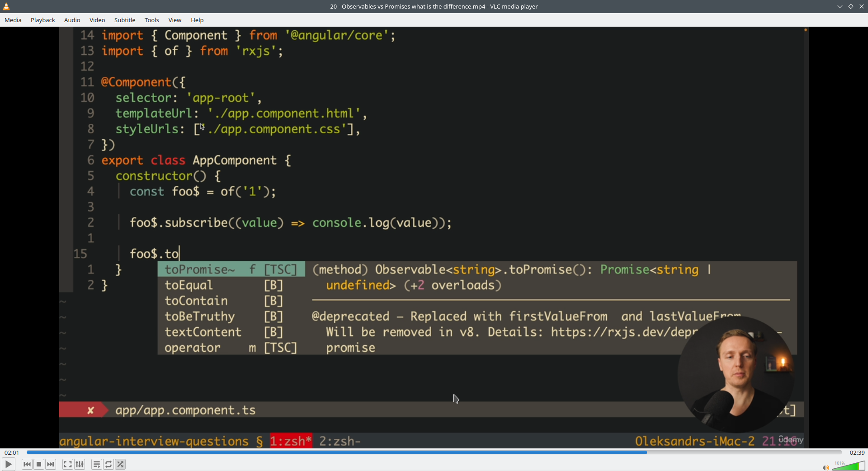Open the Help menu
This screenshot has height=471, width=868.
pos(197,20)
